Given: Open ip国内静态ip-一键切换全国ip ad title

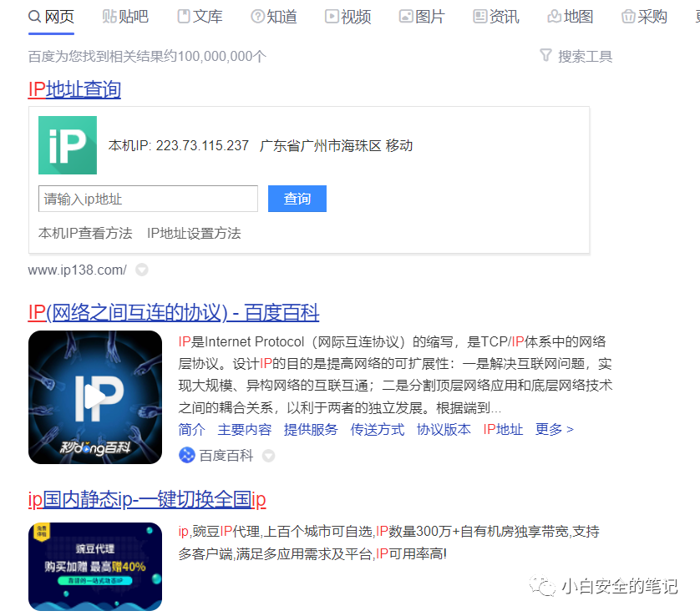Looking at the screenshot, I should (x=147, y=499).
